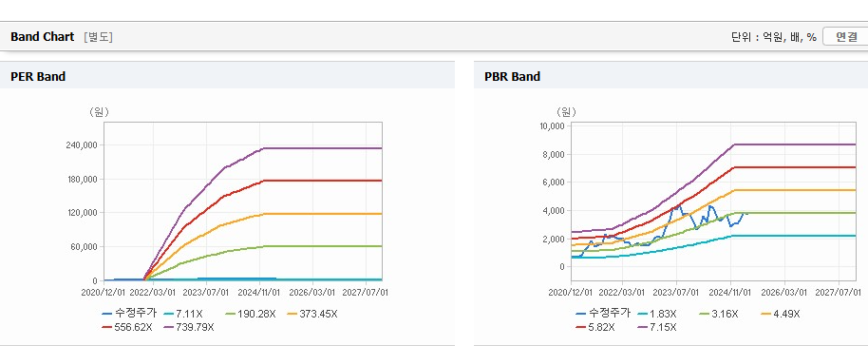This screenshot has width=868, height=346.
Task: Click 2023/07/01 date on PER chart axis
Action: pos(206,292)
